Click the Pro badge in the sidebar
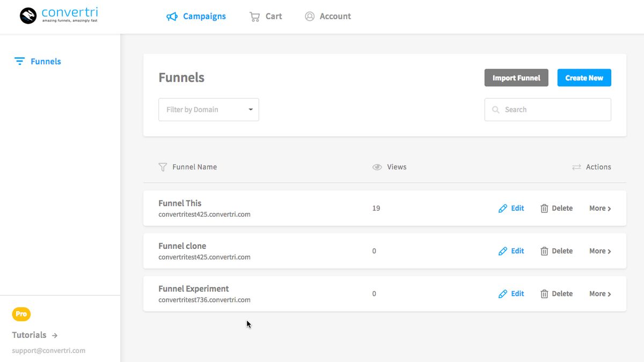The width and height of the screenshot is (644, 362). coord(21,314)
